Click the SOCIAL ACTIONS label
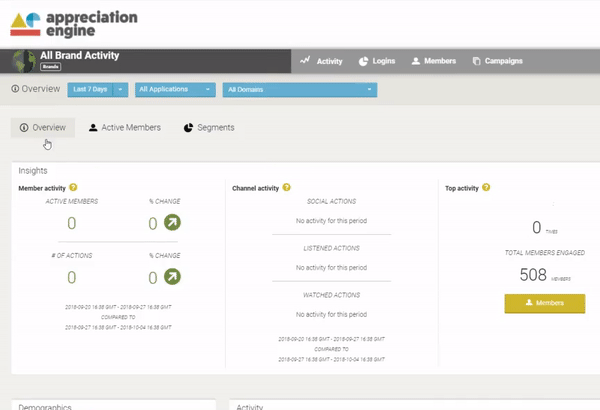600x410 pixels. [331, 201]
